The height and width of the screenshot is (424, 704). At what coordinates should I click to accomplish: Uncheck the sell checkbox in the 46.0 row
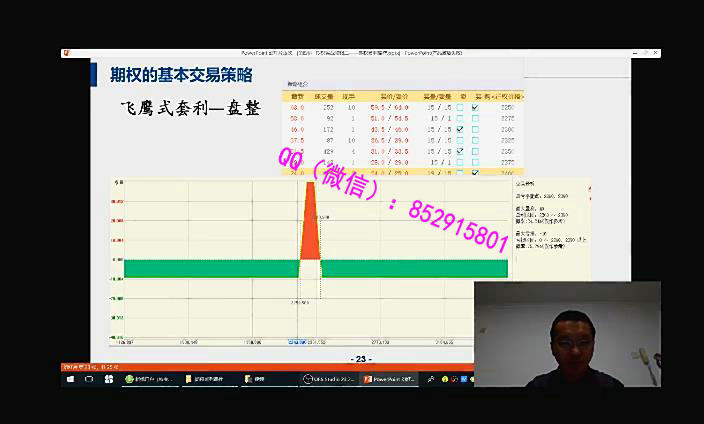click(x=475, y=129)
